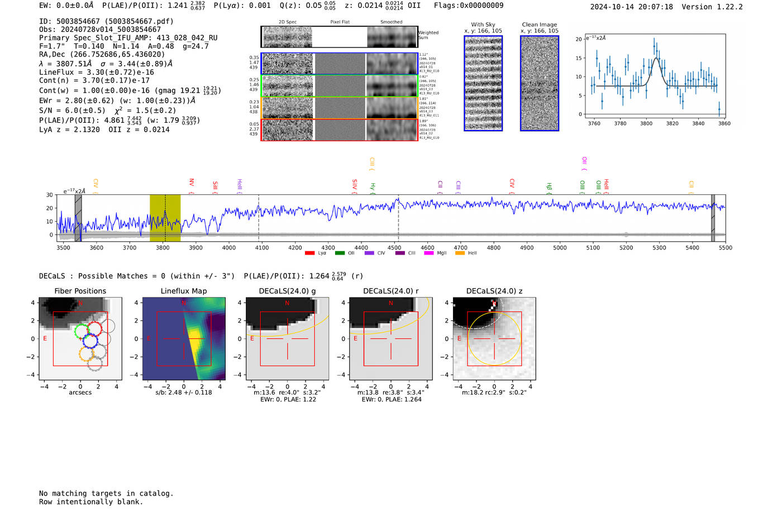
Task: Click the DECaLS z band cutout
Action: [494, 338]
